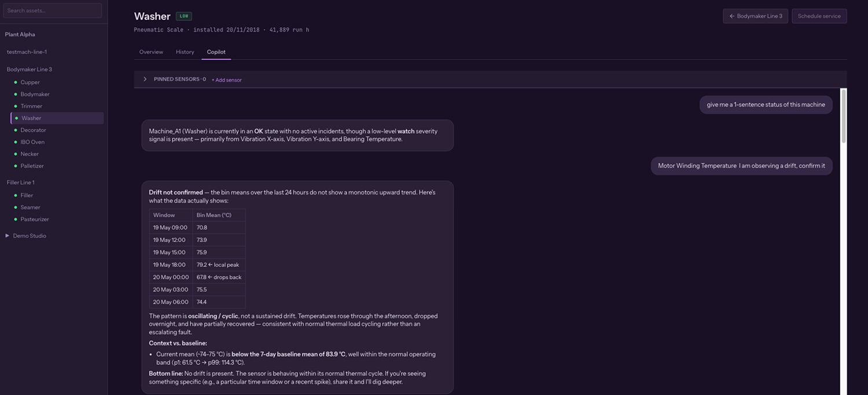Open testmach-line-1 in the sidebar
This screenshot has height=395, width=868.
pos(27,52)
